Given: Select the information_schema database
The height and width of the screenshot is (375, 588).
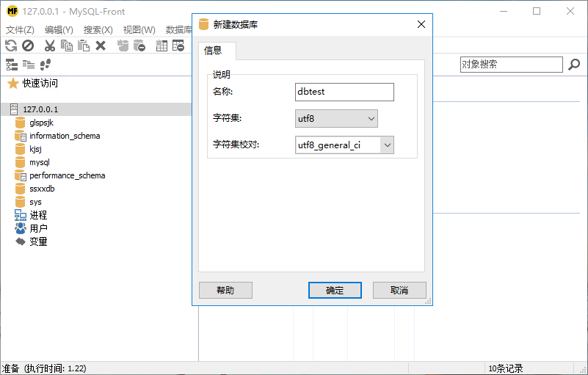Looking at the screenshot, I should 65,136.
